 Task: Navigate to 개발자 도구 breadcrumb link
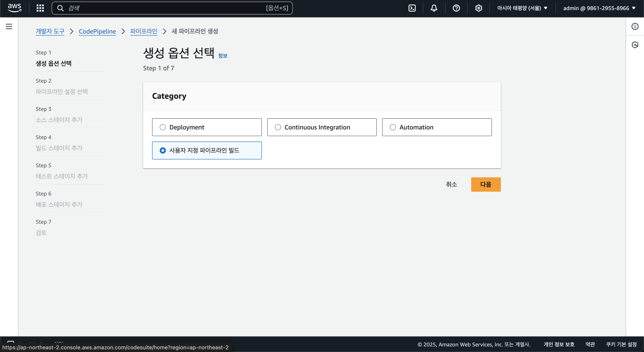(x=50, y=31)
